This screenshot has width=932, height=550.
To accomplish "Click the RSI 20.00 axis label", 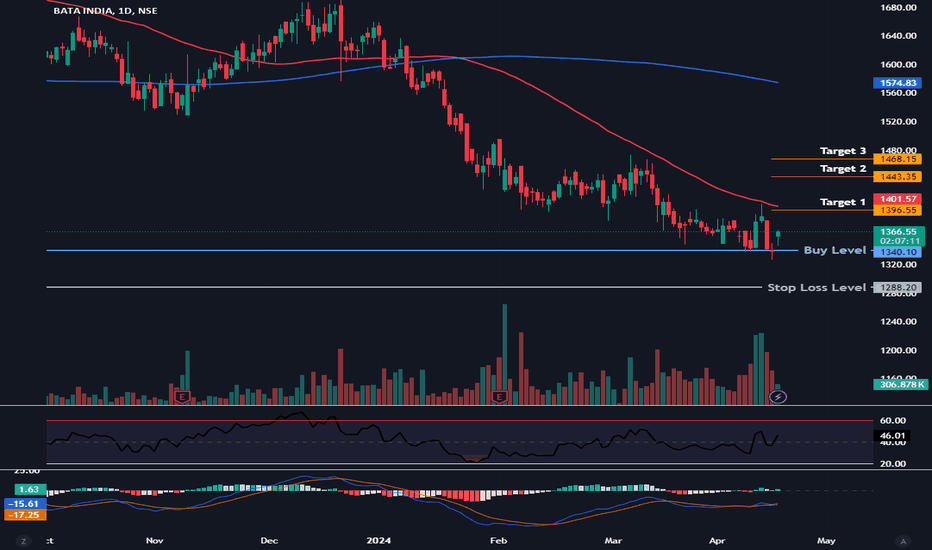I will [893, 464].
